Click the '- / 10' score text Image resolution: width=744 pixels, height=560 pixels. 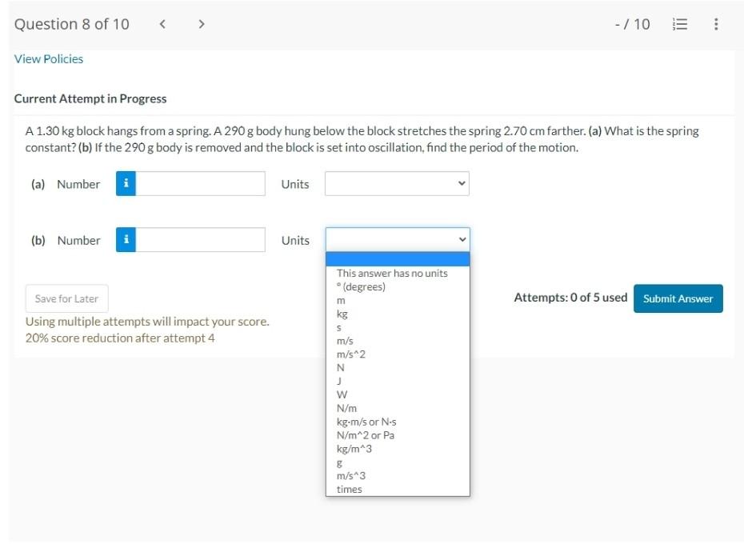(633, 24)
